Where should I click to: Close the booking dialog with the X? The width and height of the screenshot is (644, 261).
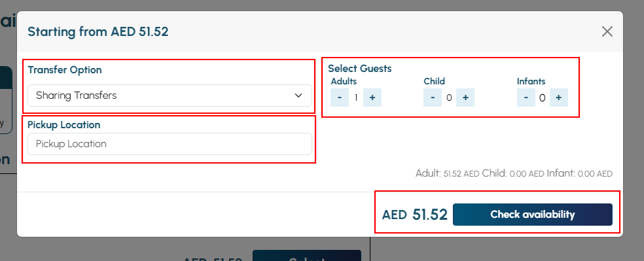(607, 31)
